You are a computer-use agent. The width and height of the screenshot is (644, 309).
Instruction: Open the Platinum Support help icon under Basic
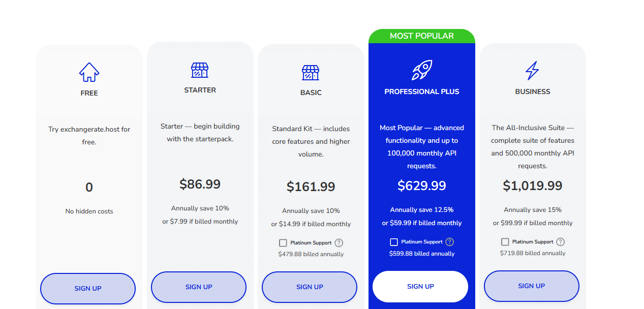click(339, 242)
